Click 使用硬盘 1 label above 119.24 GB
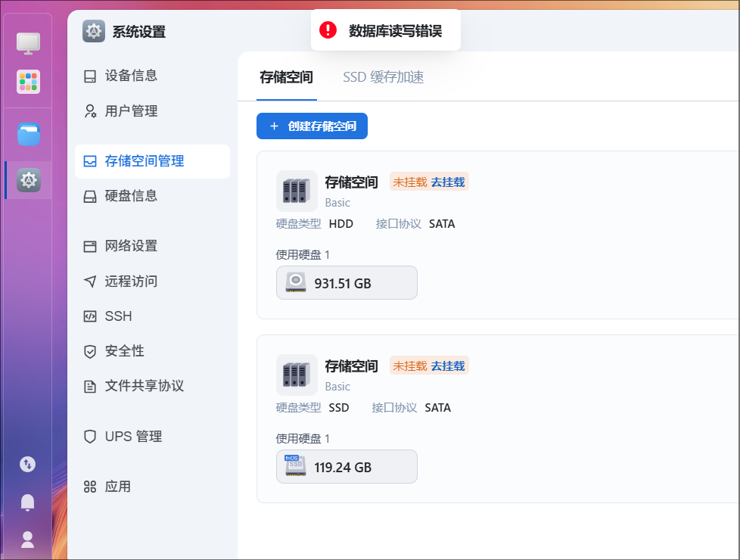 (303, 439)
